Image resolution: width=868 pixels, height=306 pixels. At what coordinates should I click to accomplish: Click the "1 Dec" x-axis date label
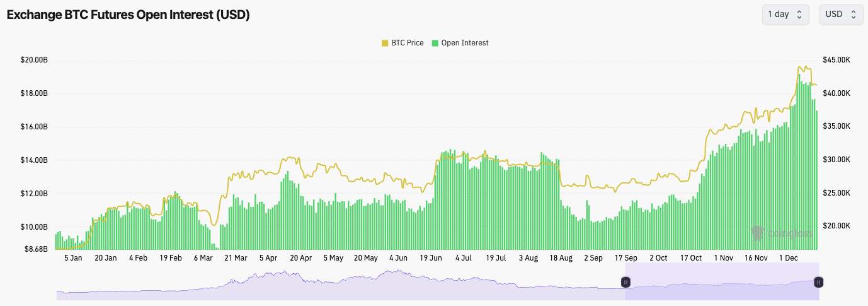789,258
